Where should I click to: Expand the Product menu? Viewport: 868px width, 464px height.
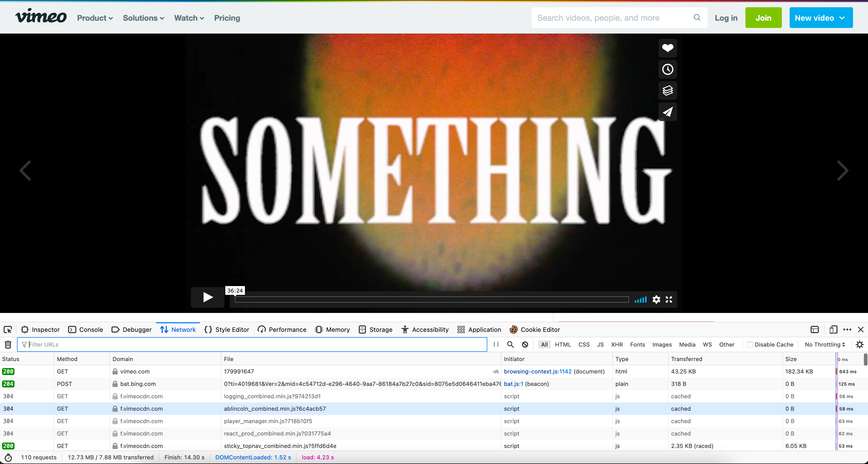pyautogui.click(x=95, y=18)
